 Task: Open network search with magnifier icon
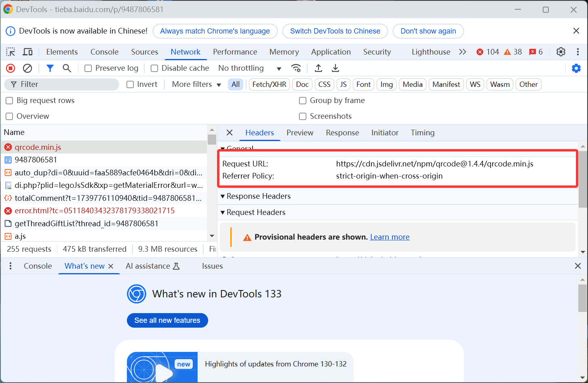click(x=67, y=68)
